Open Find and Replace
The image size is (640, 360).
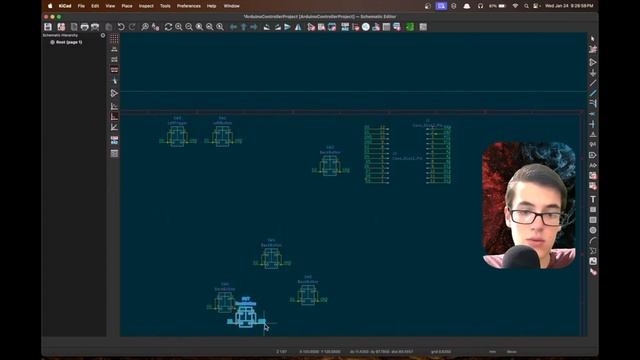[x=156, y=27]
